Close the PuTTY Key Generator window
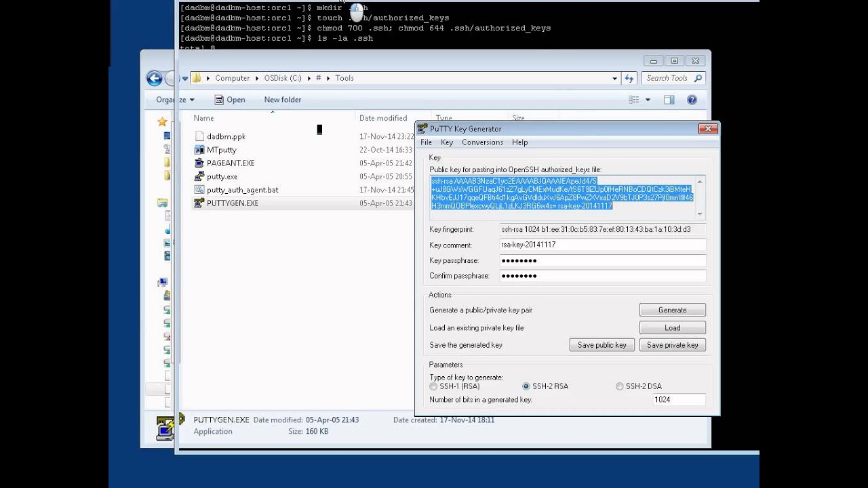The height and width of the screenshot is (488, 868). (707, 129)
